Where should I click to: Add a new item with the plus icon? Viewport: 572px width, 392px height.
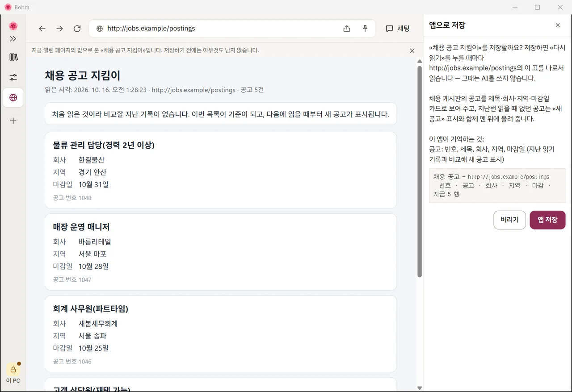13,121
